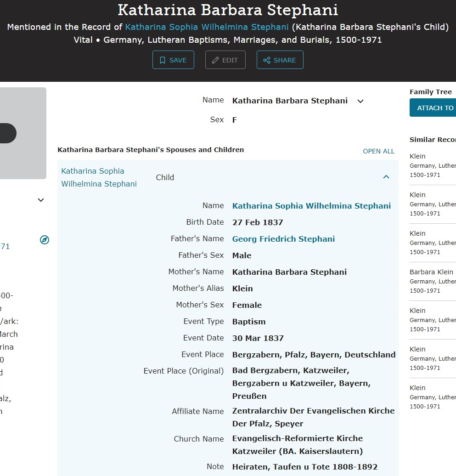Click the pencil icon on the Edit button
The height and width of the screenshot is (476, 456).
(215, 60)
